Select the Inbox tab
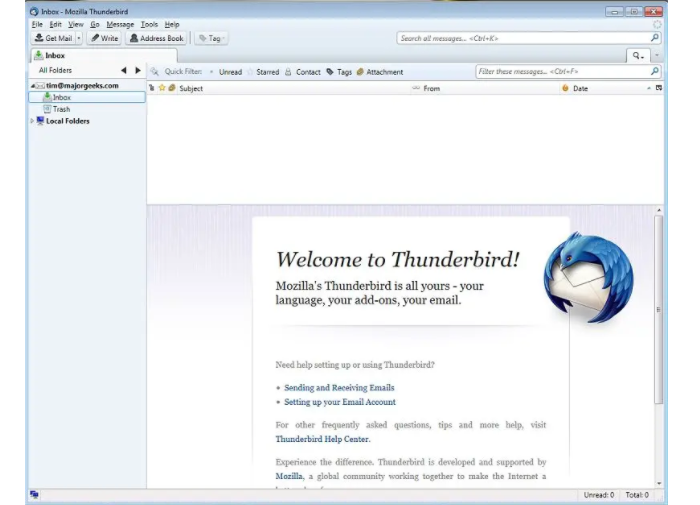The image size is (700, 505). (x=104, y=55)
